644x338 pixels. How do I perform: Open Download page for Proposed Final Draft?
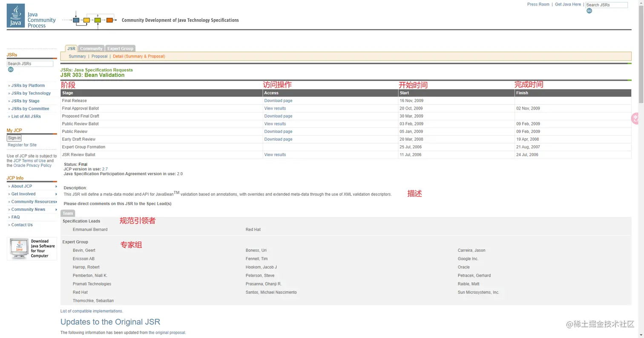click(x=278, y=116)
